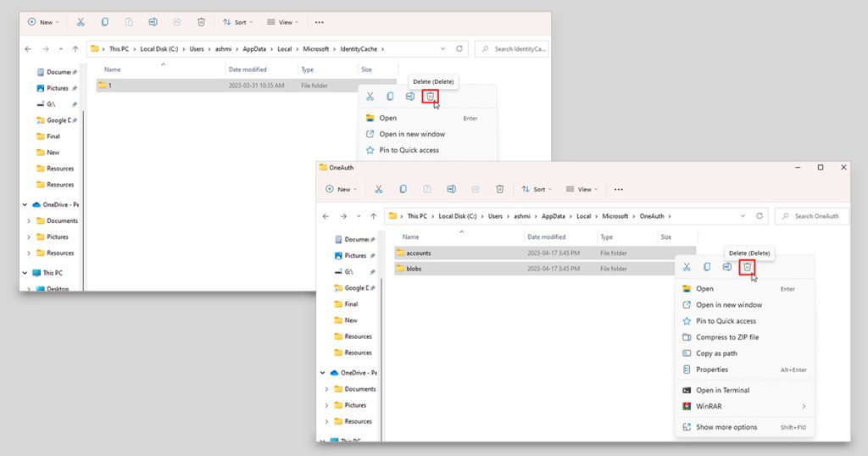The width and height of the screenshot is (868, 456).
Task: Go back in OneAuth window
Action: [326, 216]
